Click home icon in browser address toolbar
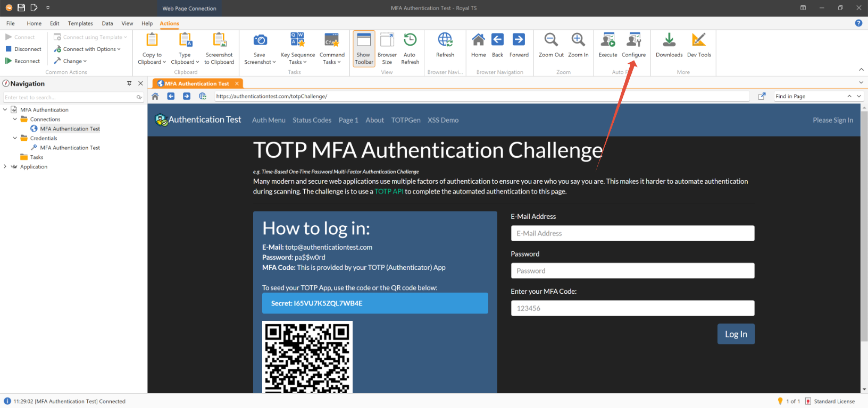The width and height of the screenshot is (868, 408). click(x=155, y=96)
